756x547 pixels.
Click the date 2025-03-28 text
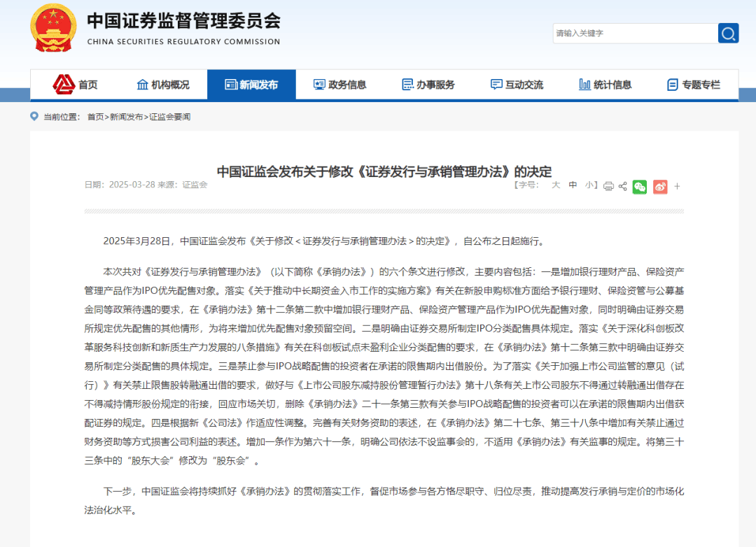tap(132, 185)
